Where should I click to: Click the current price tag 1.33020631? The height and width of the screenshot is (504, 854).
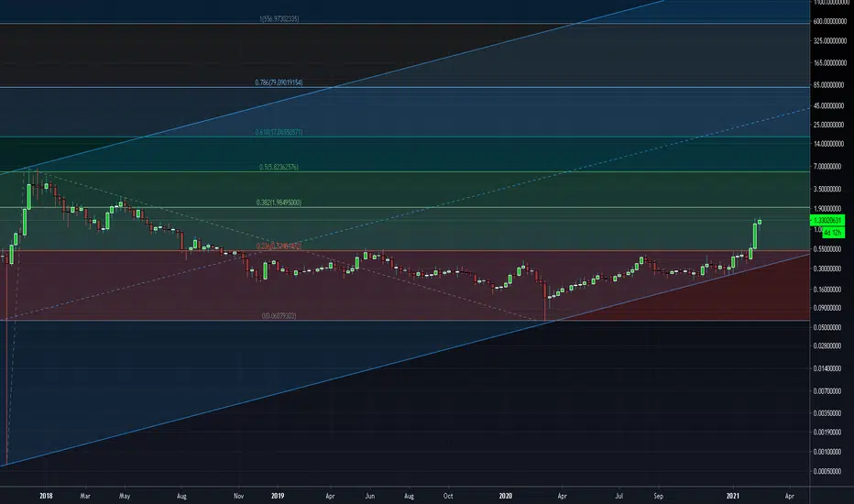(827, 220)
